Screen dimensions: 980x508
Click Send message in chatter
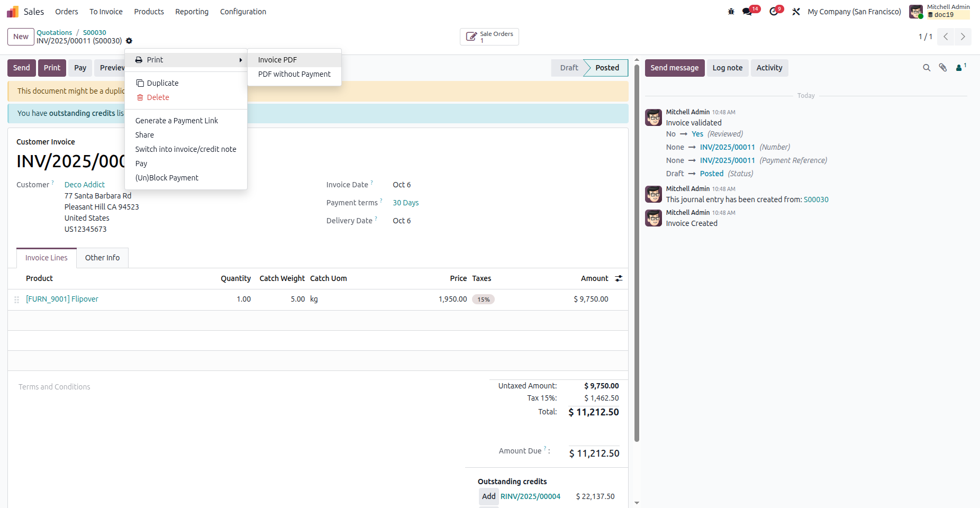[675, 68]
